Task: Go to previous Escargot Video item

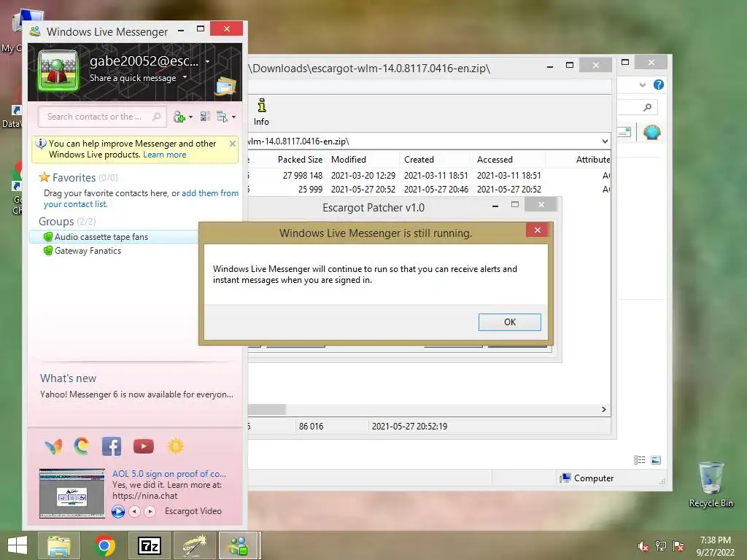Action: 135,511
